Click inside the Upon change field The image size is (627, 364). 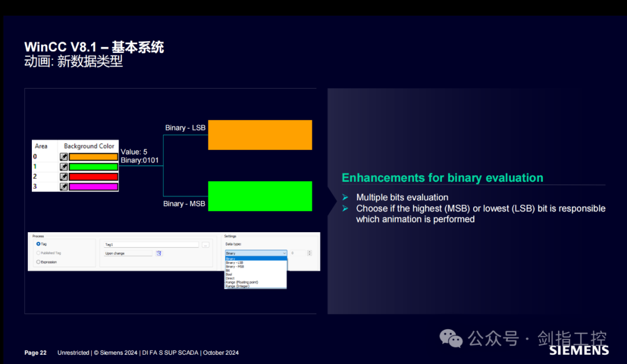click(x=127, y=253)
